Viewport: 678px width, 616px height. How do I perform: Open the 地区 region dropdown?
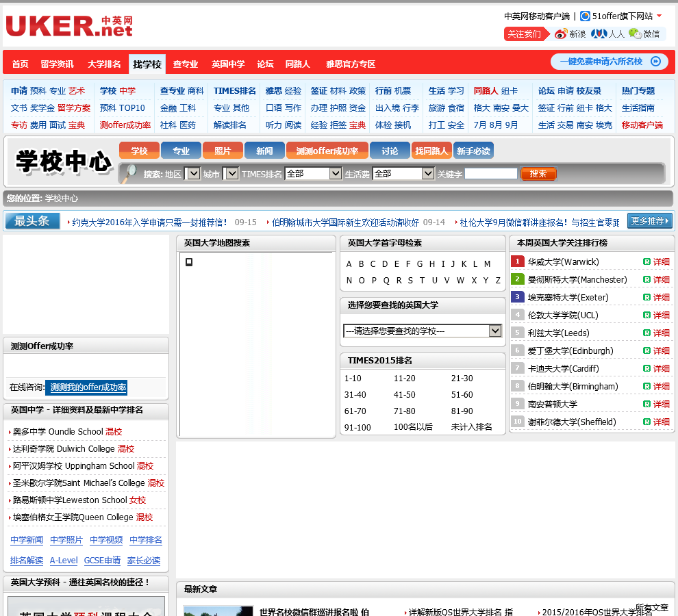193,174
